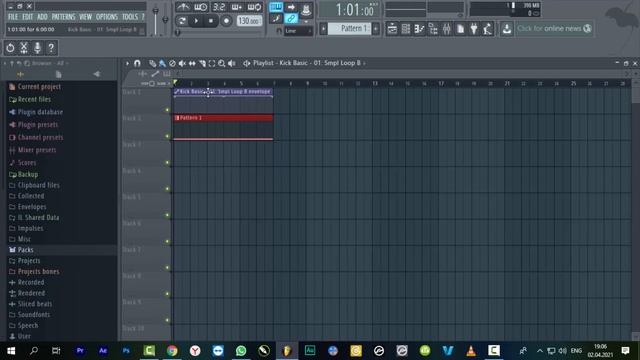This screenshot has height=360, width=640.
Task: Click the tempo tapper icon
Action: pyautogui.click(x=487, y=29)
